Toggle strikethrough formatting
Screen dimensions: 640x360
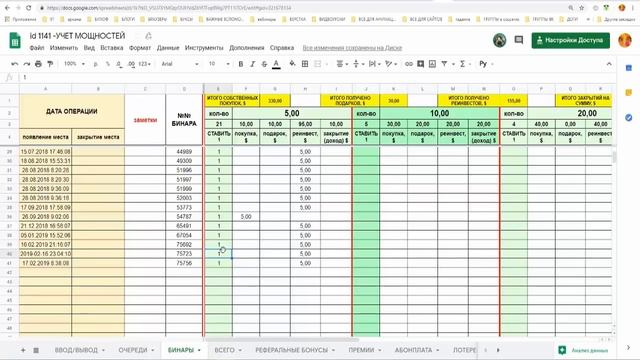264,64
